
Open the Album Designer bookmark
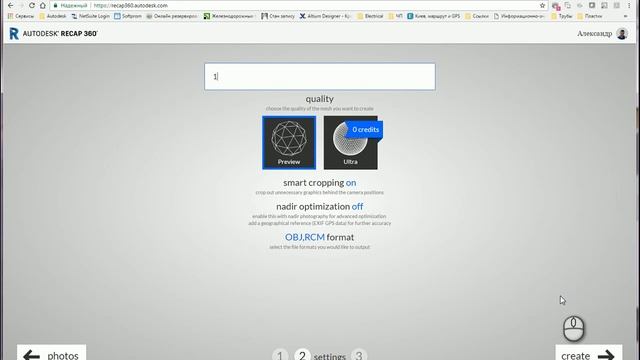coord(325,16)
